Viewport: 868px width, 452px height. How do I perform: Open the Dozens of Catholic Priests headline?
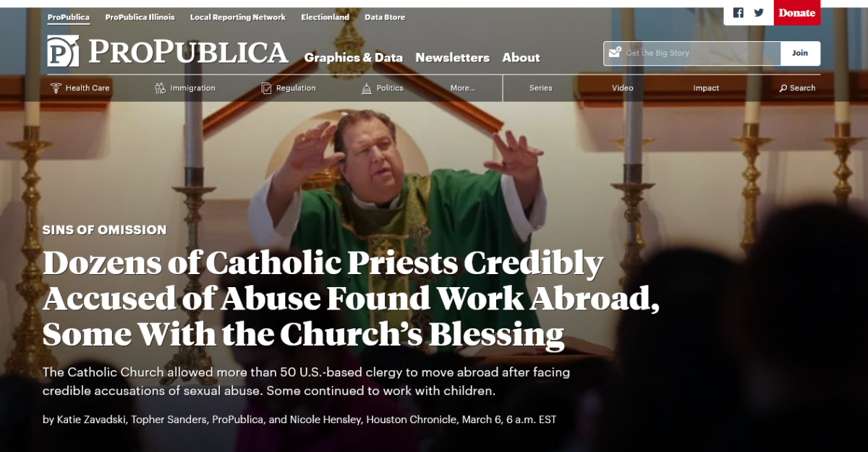point(351,299)
